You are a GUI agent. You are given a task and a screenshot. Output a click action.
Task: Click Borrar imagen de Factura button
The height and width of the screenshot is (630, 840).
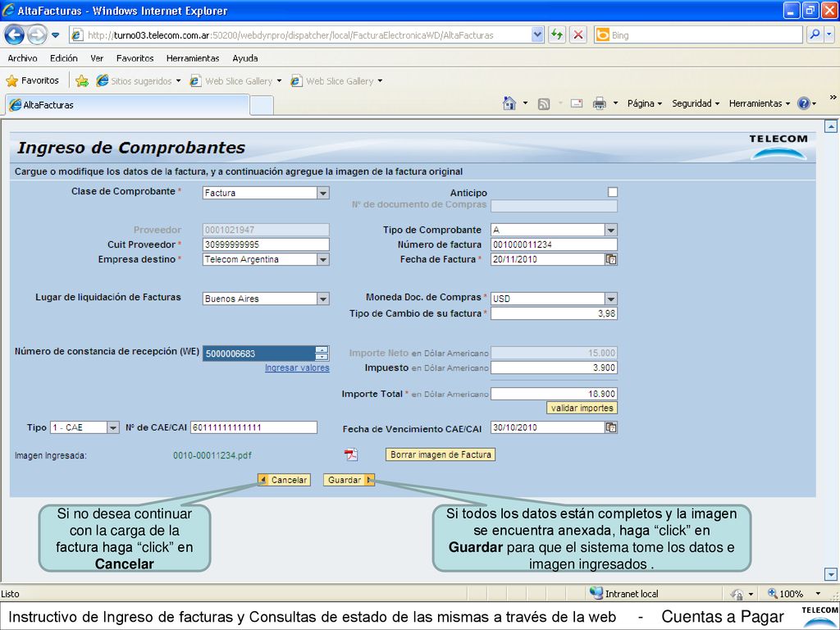point(441,454)
